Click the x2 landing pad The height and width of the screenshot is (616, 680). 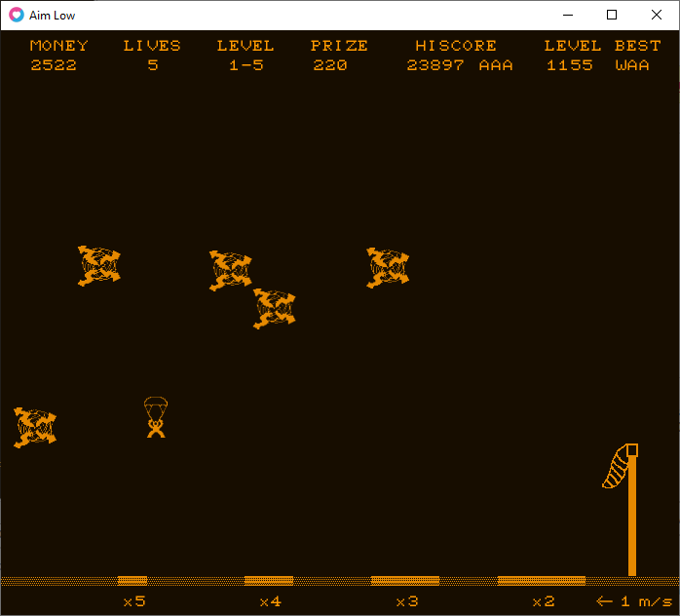tap(542, 581)
